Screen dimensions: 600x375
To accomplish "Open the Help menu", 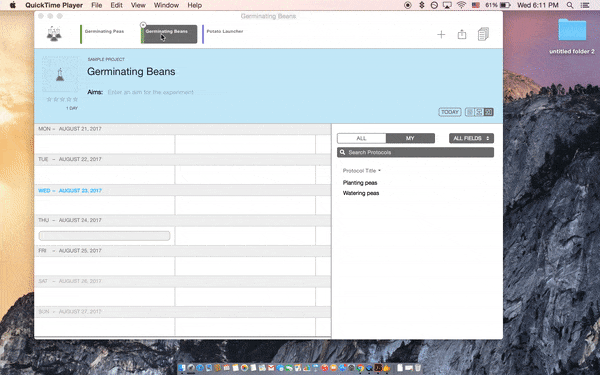I will (194, 5).
